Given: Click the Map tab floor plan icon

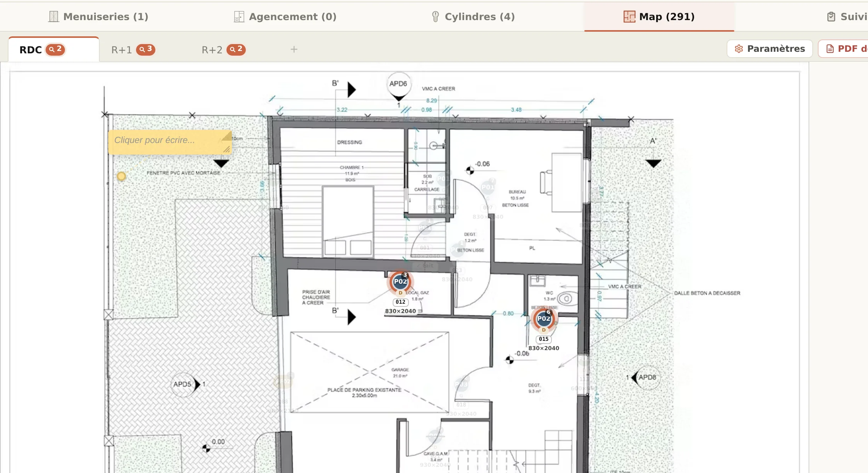Looking at the screenshot, I should [629, 17].
